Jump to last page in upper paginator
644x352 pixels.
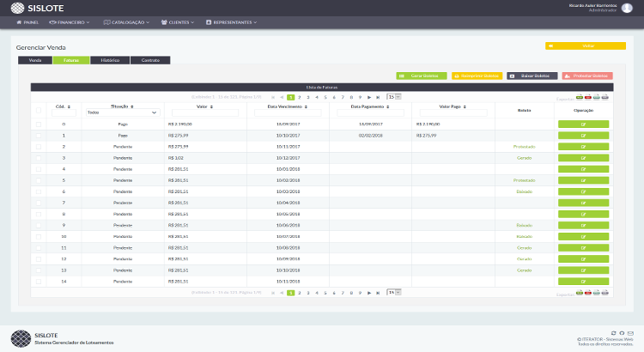(x=378, y=97)
